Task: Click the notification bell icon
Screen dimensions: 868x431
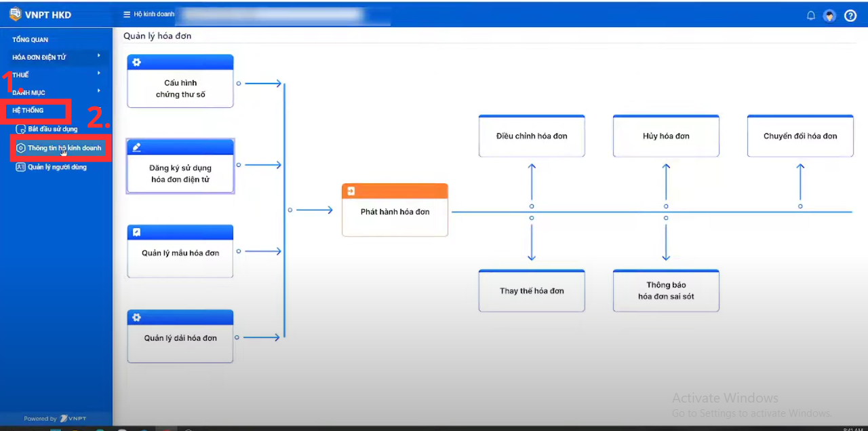Action: 810,16
